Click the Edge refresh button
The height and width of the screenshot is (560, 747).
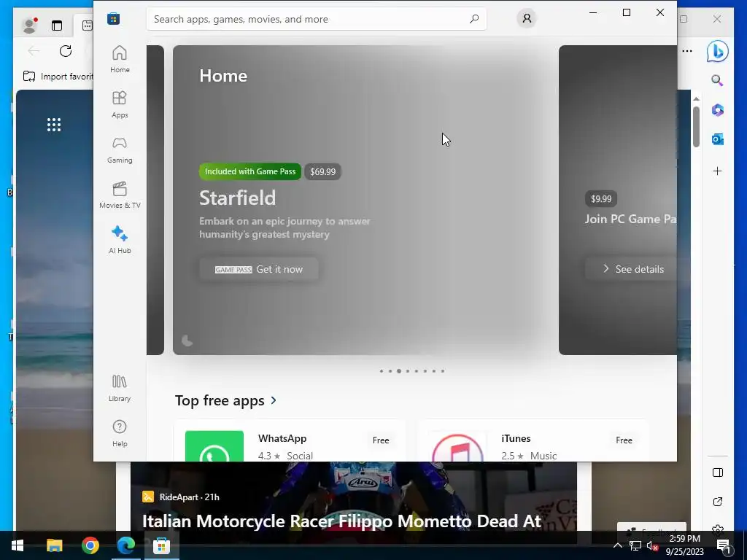(66, 51)
